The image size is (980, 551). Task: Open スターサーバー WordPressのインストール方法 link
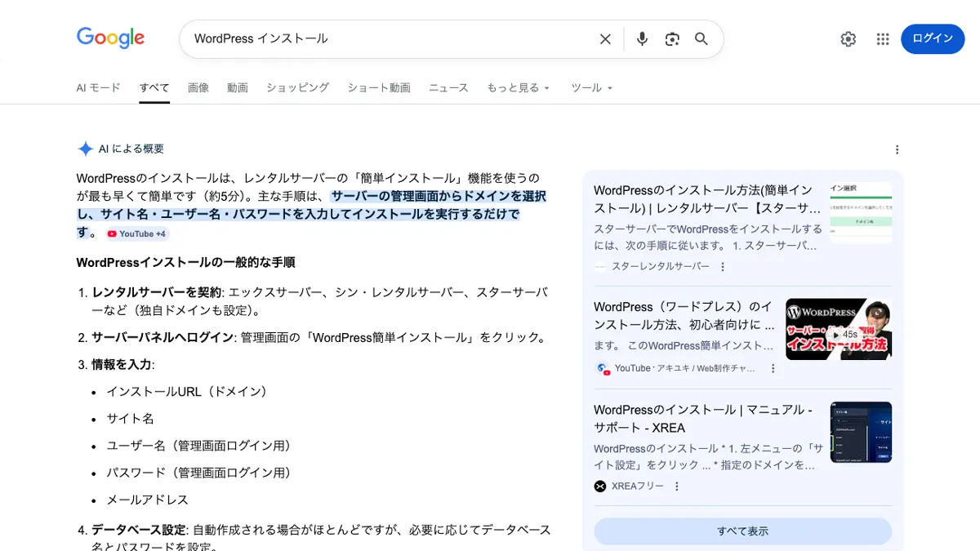click(707, 199)
